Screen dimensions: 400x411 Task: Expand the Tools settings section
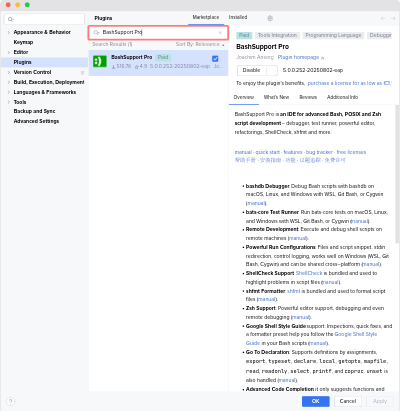coord(9,102)
